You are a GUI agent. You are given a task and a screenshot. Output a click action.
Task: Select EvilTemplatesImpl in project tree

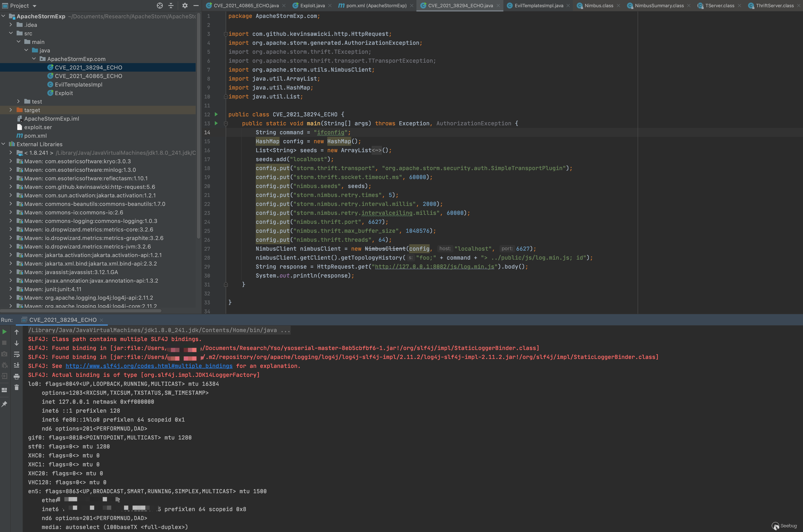[78, 84]
